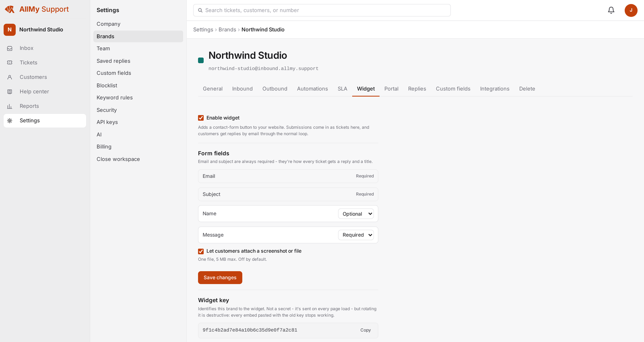The image size is (644, 342).
Task: Click the Tickets icon in sidebar
Action: click(10, 63)
